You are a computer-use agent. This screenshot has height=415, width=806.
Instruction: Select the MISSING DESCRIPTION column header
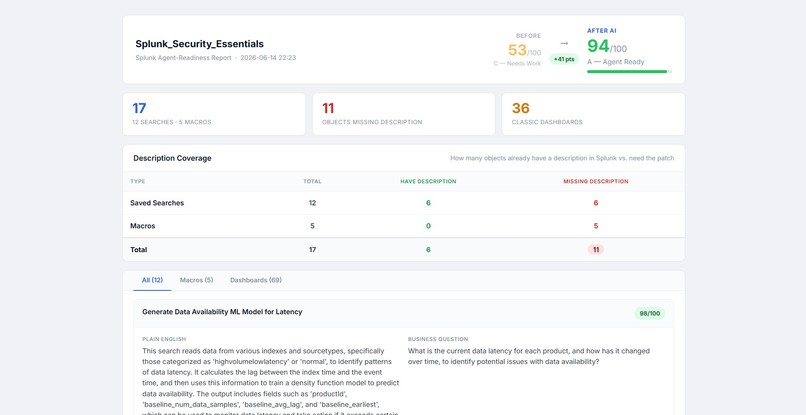click(596, 182)
